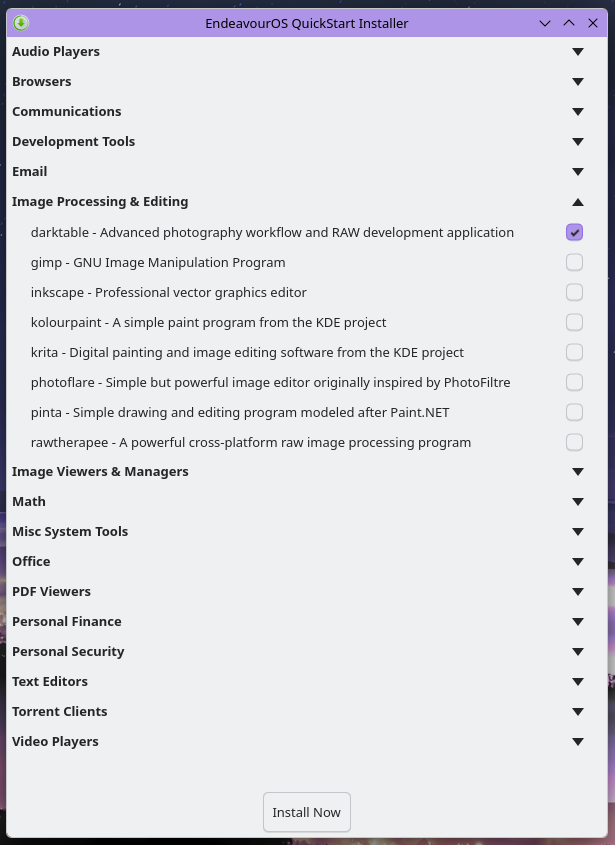Screen dimensions: 615x845
Task: Expand the Office category arrow
Action: coord(577,562)
